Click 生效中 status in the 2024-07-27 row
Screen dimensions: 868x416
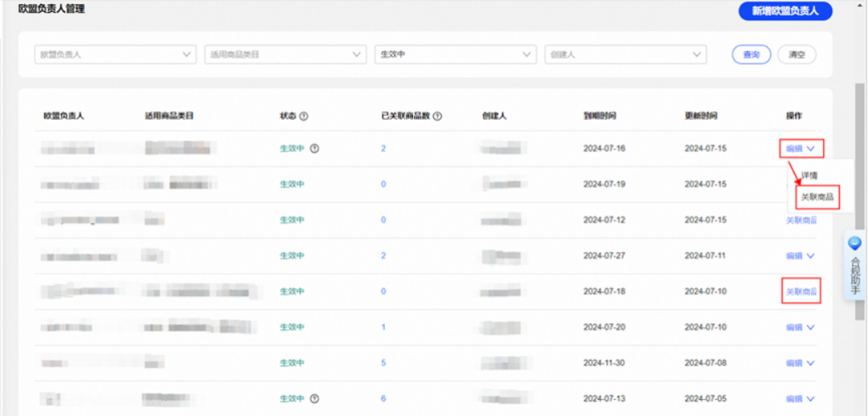coord(292,255)
